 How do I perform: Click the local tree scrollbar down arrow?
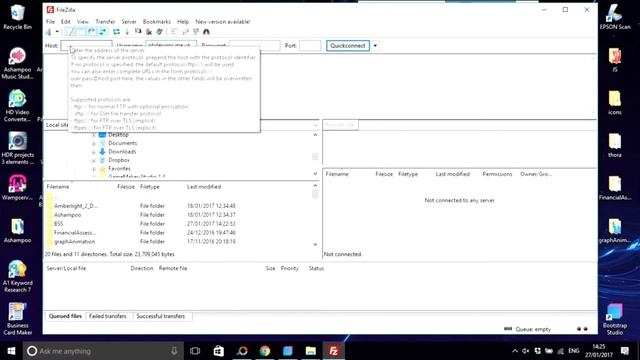pos(315,174)
